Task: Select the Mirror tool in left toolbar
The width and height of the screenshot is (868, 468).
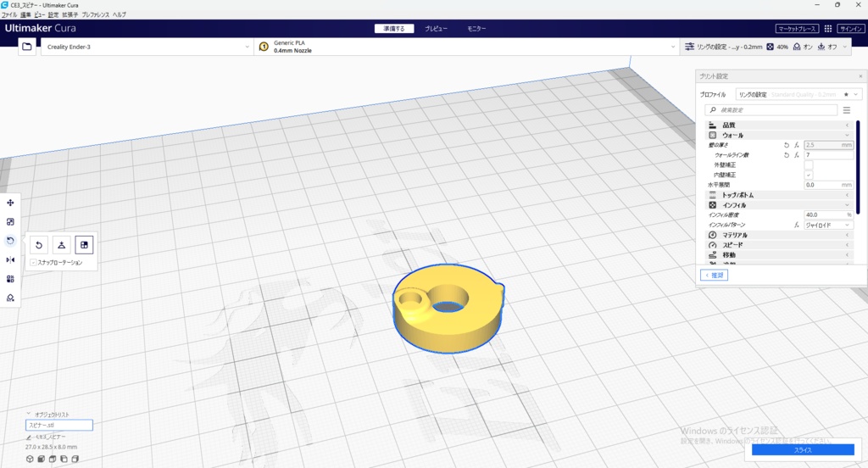Action: click(10, 259)
